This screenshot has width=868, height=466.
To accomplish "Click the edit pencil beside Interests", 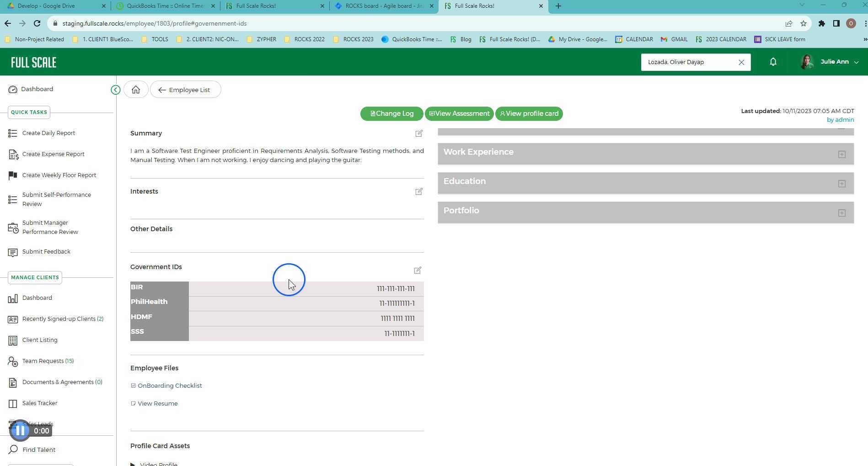I will pyautogui.click(x=418, y=191).
